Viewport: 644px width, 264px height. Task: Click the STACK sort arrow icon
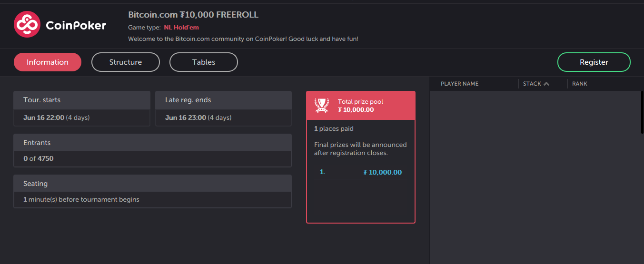(x=546, y=84)
